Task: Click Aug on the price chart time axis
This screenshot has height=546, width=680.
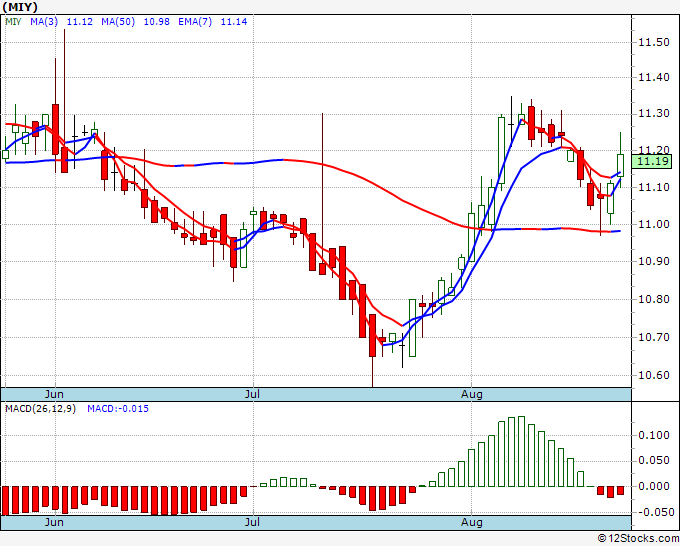Action: 471,395
